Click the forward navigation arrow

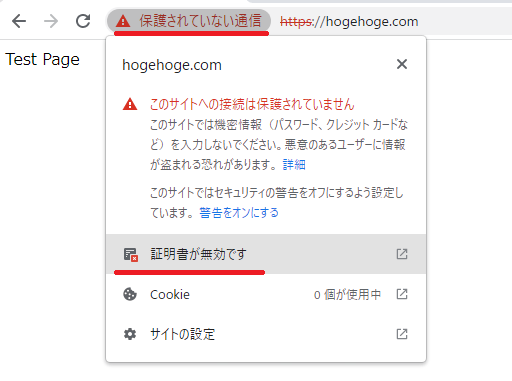pyautogui.click(x=51, y=21)
